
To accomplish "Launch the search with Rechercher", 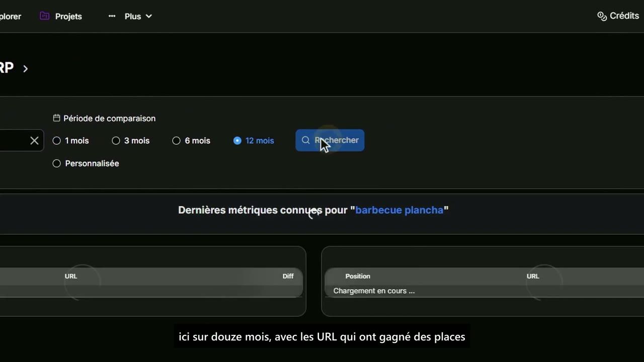I will (330, 140).
